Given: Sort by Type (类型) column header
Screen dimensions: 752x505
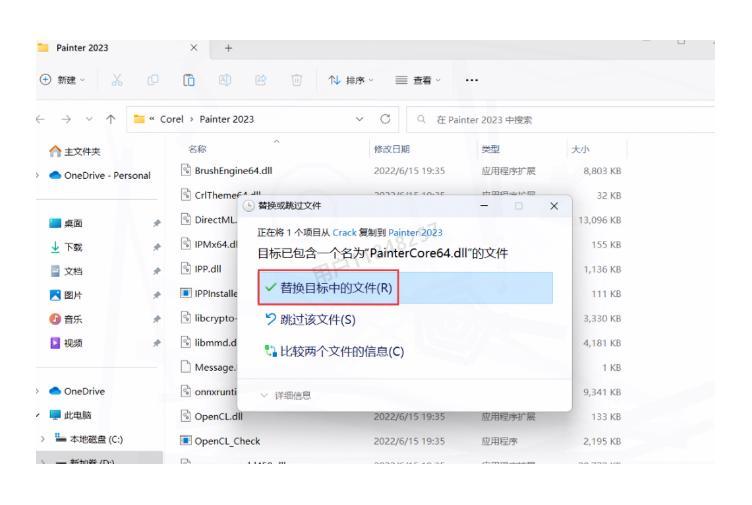Looking at the screenshot, I should pos(491,149).
